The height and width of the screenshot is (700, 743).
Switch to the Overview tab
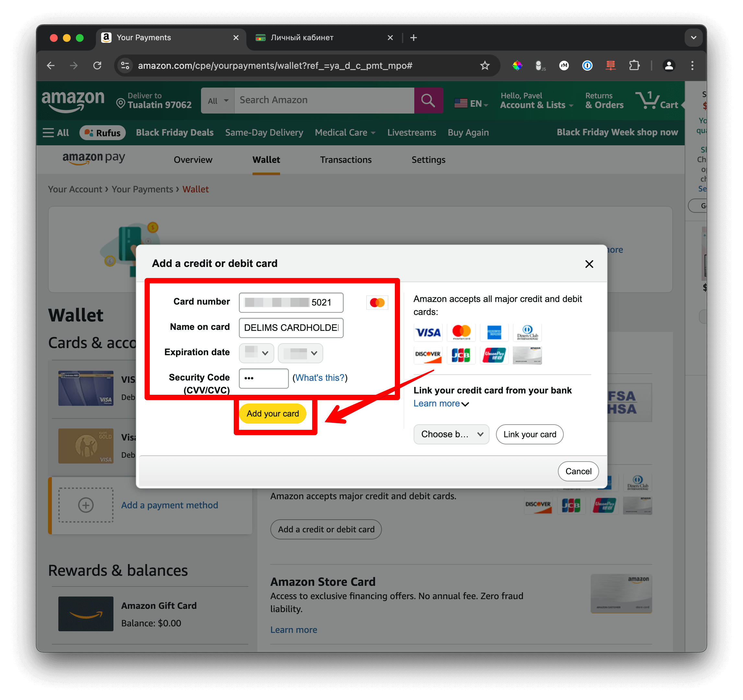pyautogui.click(x=193, y=160)
